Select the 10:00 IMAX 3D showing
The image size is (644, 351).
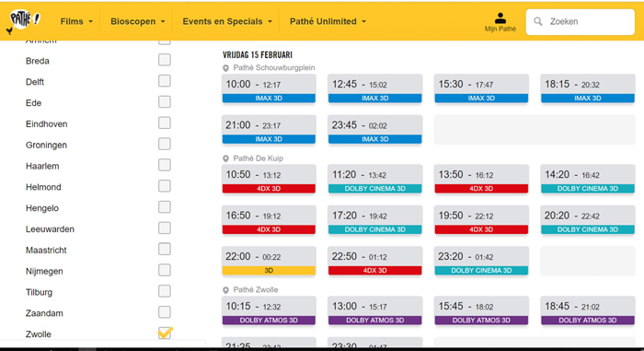click(x=269, y=88)
